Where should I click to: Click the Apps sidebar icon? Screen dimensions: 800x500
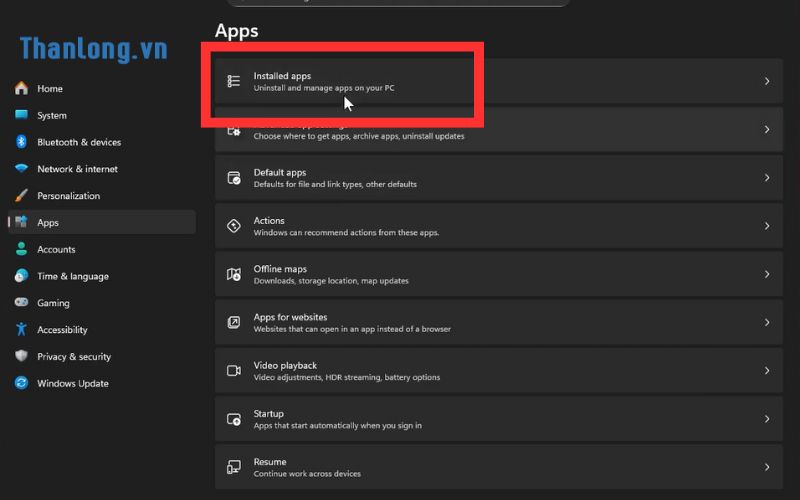pyautogui.click(x=21, y=222)
